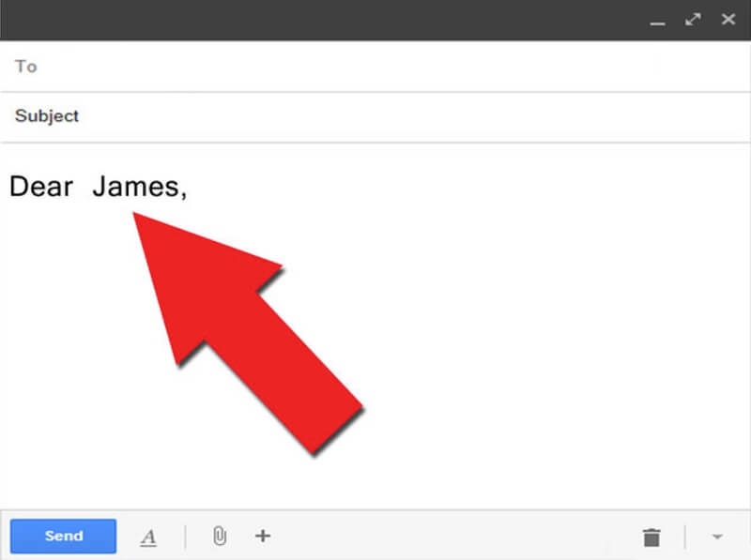Click the To label text

pyautogui.click(x=26, y=66)
